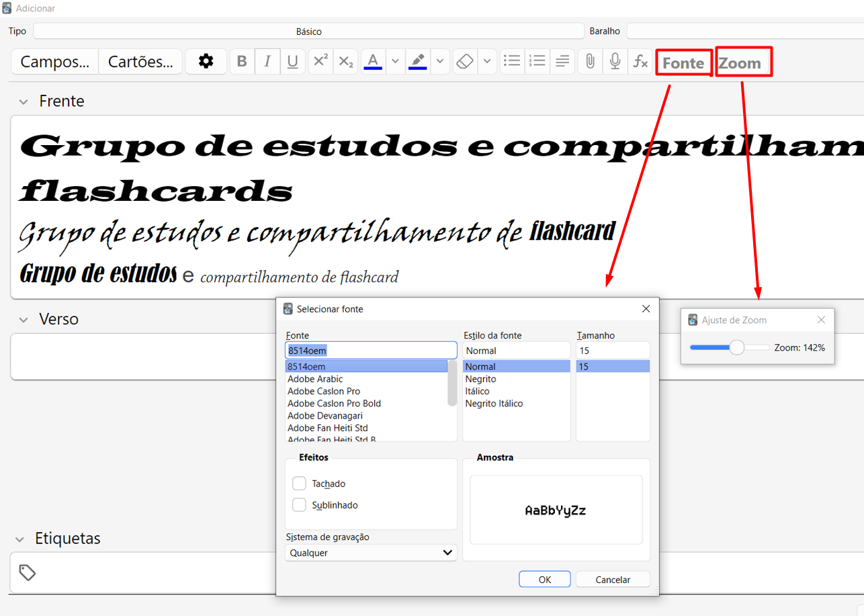Viewport: 864px width, 616px height.
Task: Open the Sistema de gravação dropdown
Action: [x=371, y=553]
